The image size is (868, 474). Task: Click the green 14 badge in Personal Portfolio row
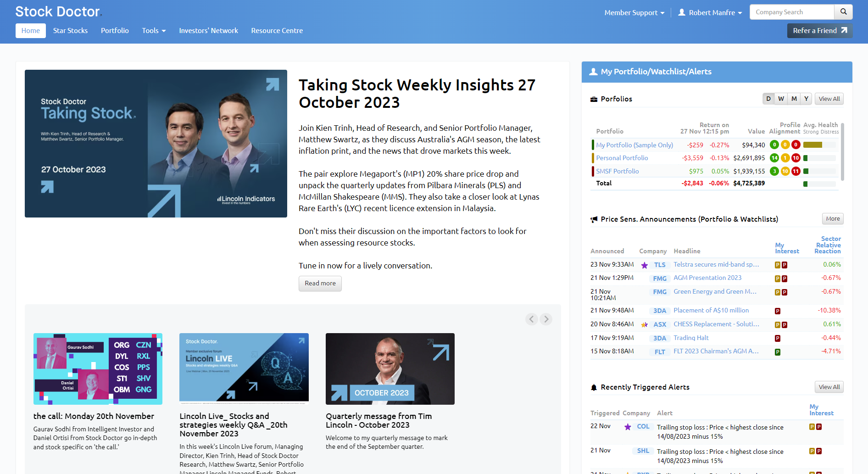[x=774, y=158]
